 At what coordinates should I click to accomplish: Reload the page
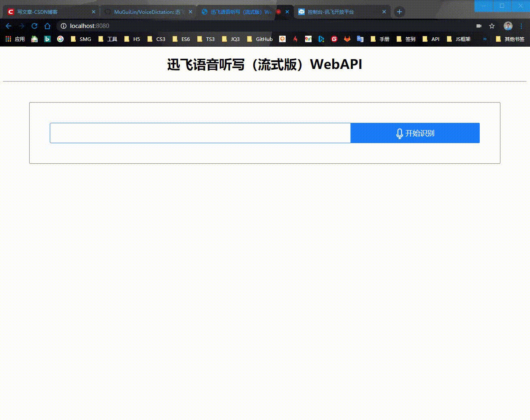[34, 26]
